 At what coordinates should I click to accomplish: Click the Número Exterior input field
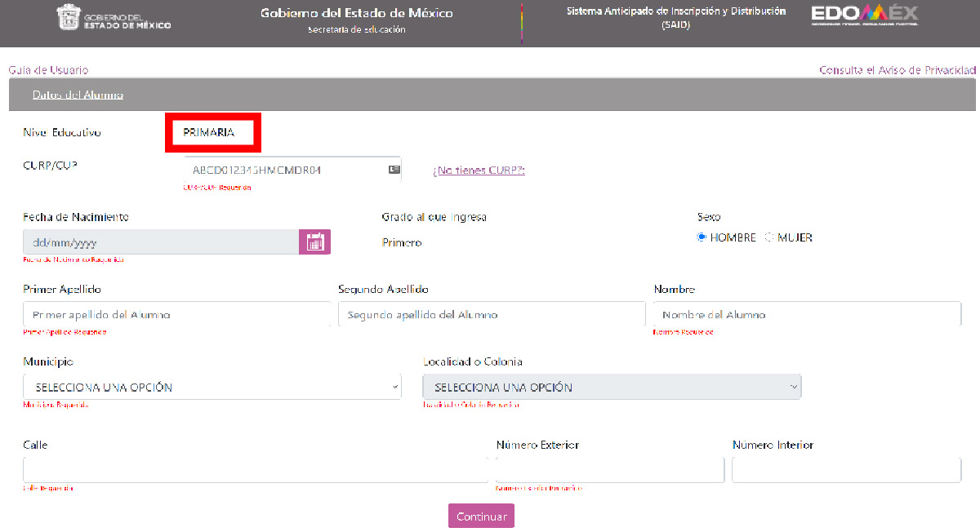click(610, 470)
